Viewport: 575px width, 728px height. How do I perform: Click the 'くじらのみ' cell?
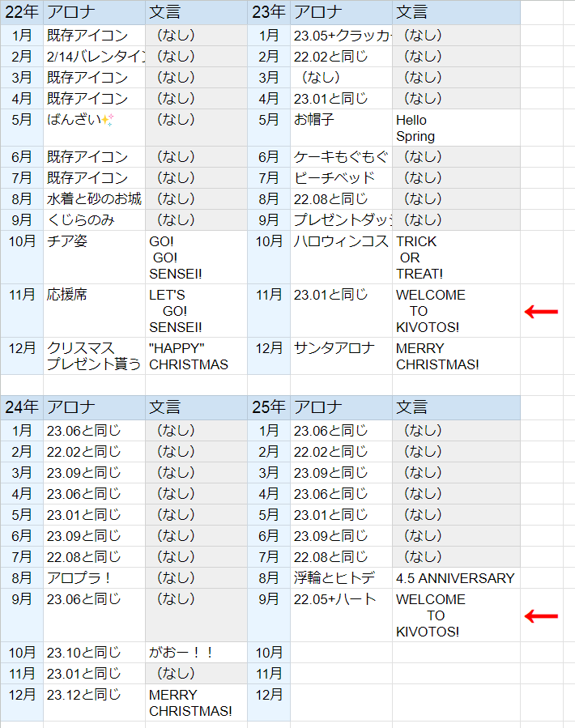coord(94,220)
